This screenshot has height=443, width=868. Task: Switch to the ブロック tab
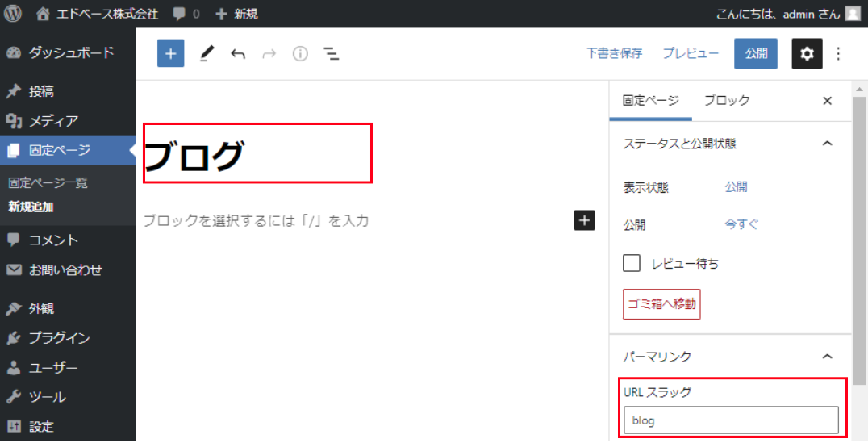tap(727, 101)
